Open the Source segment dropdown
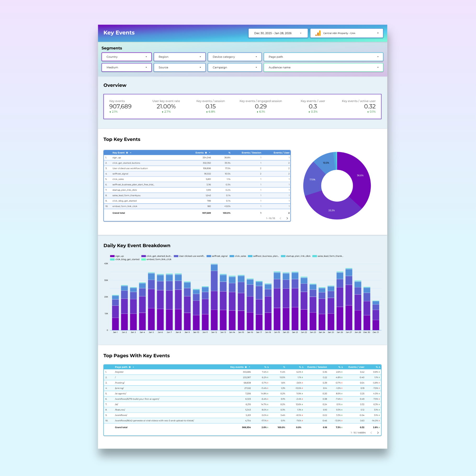 coord(179,67)
